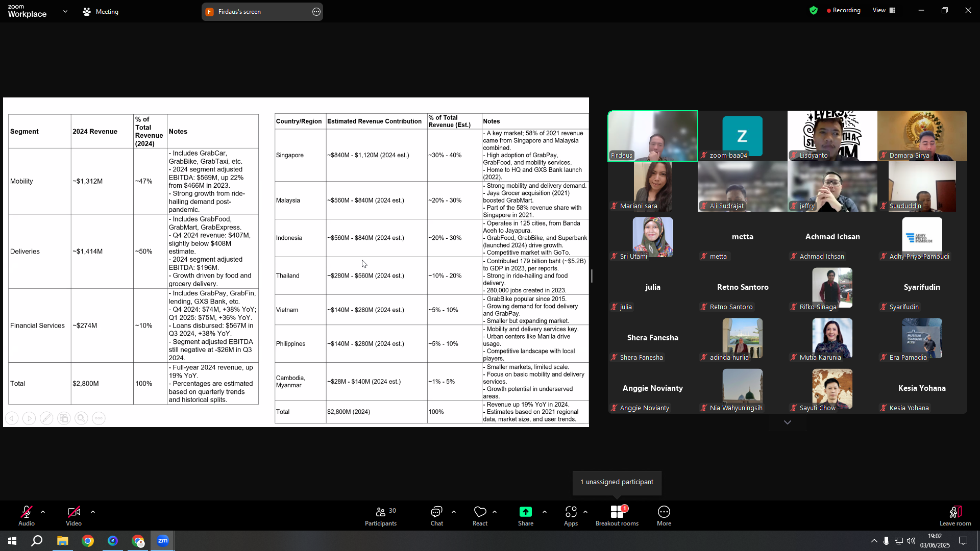Open the Apps panel
The image size is (980, 551).
click(571, 516)
